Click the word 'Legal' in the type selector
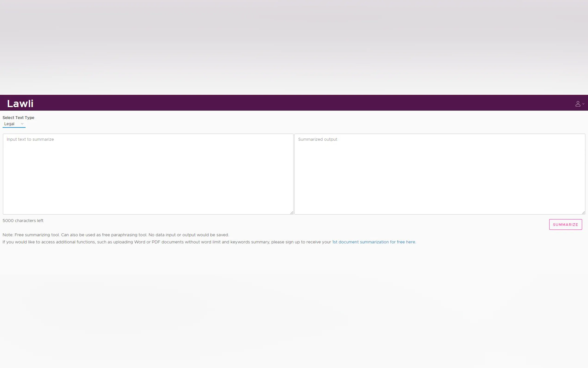The image size is (588, 368). (9, 124)
